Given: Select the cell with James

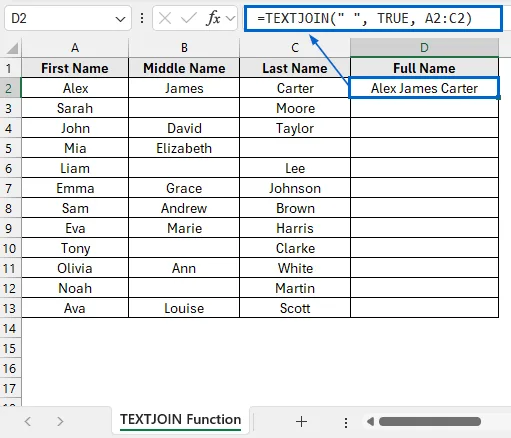Looking at the screenshot, I should (184, 88).
